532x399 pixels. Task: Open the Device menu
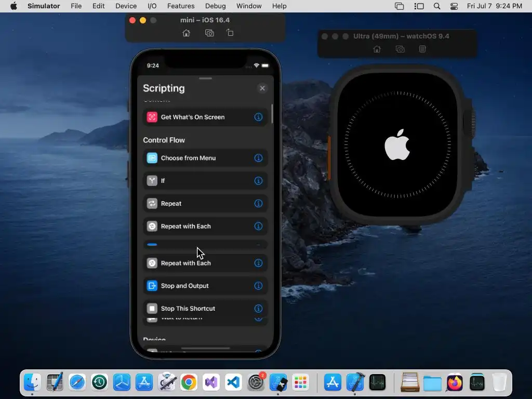(126, 6)
